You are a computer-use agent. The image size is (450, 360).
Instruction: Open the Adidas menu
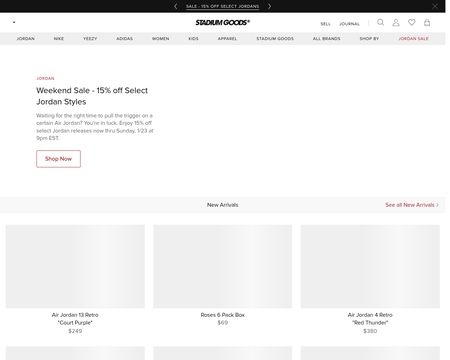click(x=125, y=39)
